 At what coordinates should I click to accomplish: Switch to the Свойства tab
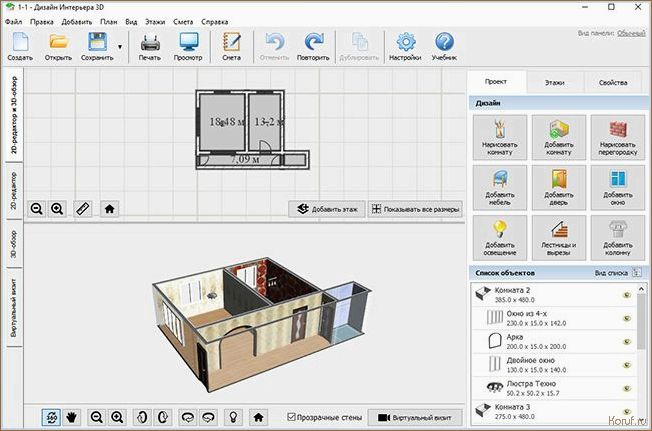point(613,83)
